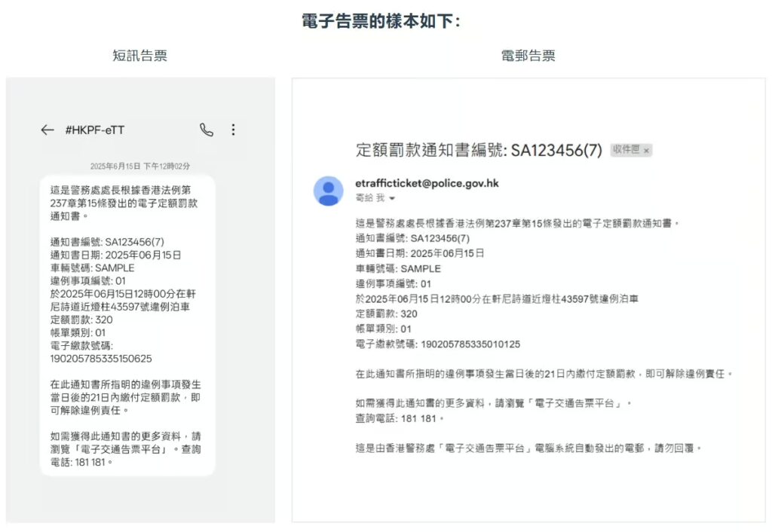This screenshot has height=532, width=772.
Task: Click email line 違例事項編號: 01
Action: pyautogui.click(x=394, y=284)
